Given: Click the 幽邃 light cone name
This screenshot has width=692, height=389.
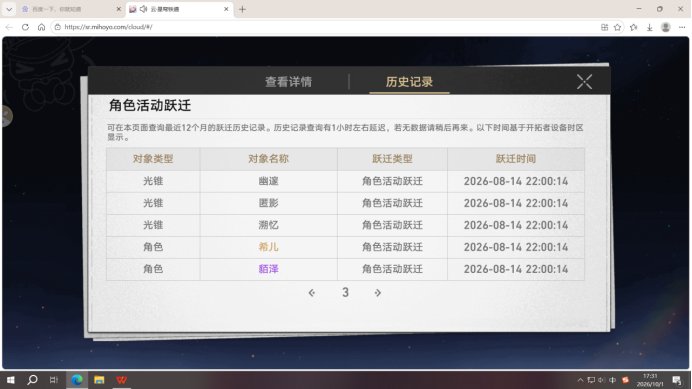Looking at the screenshot, I should (x=268, y=181).
